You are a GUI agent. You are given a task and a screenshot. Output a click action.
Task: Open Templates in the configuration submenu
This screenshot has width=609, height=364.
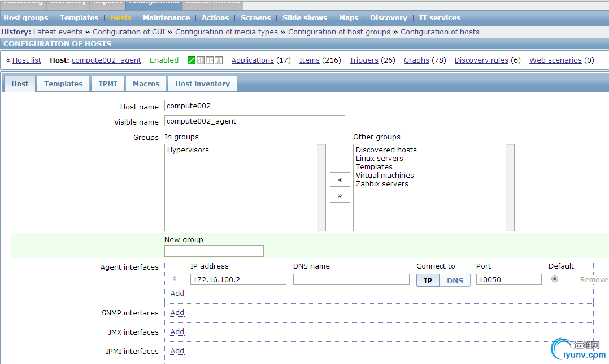pyautogui.click(x=79, y=18)
